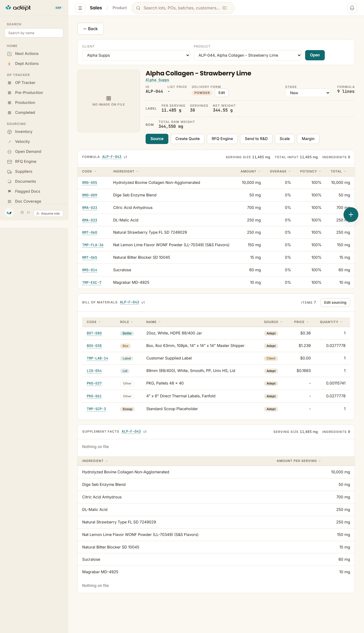Sort the bill of materials by Source

273,322
